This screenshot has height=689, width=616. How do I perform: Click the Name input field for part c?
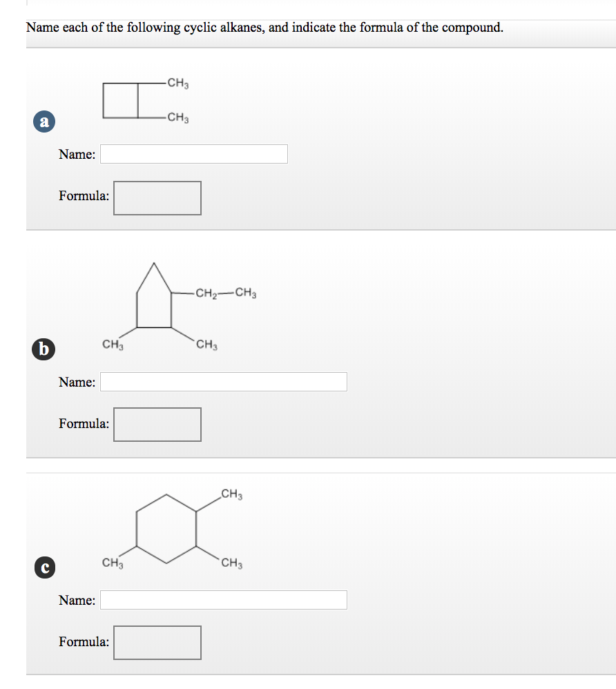223,599
